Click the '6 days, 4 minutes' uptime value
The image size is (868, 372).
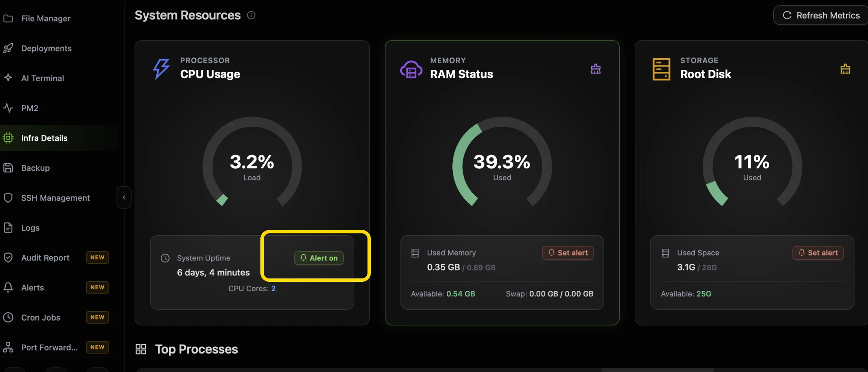(x=213, y=272)
